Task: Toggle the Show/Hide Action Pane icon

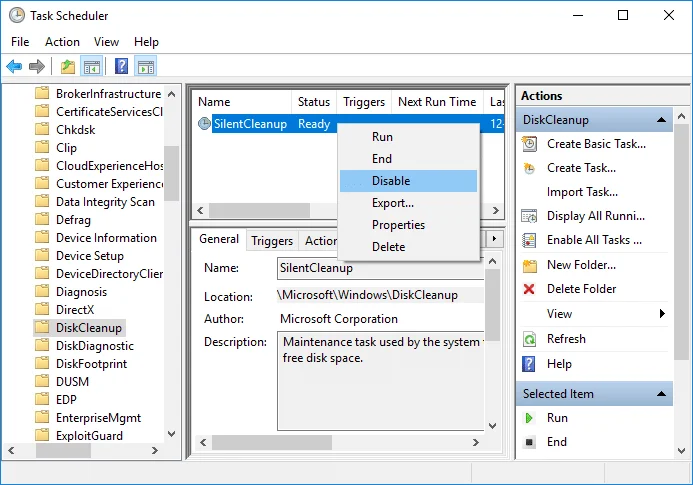Action: point(146,67)
